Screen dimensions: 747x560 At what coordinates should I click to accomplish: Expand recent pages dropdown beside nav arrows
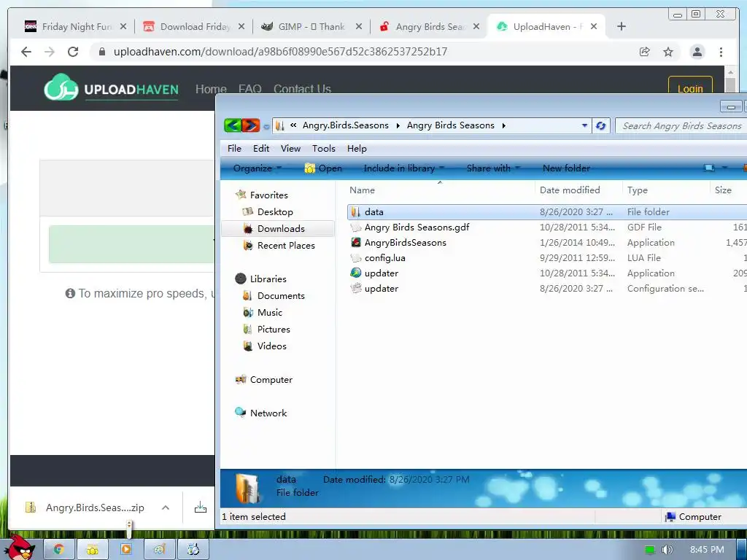(x=266, y=127)
